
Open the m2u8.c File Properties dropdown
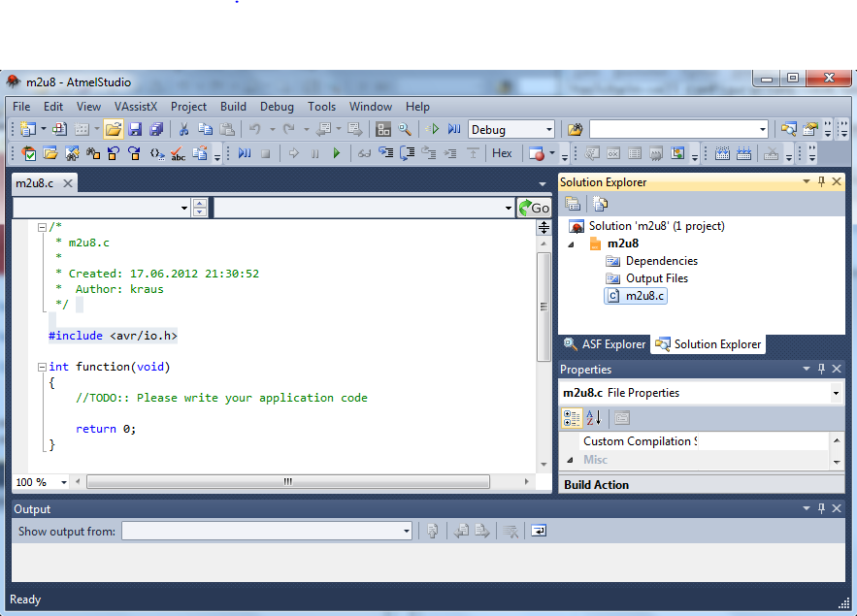[x=836, y=393]
